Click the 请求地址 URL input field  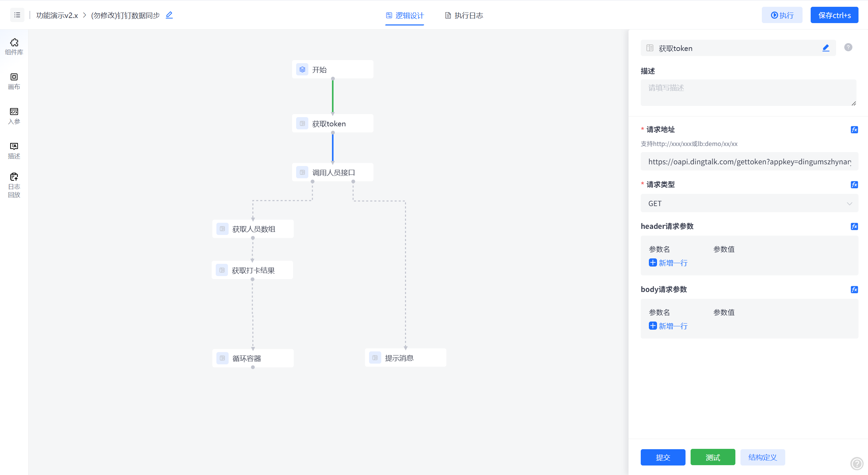coord(749,162)
